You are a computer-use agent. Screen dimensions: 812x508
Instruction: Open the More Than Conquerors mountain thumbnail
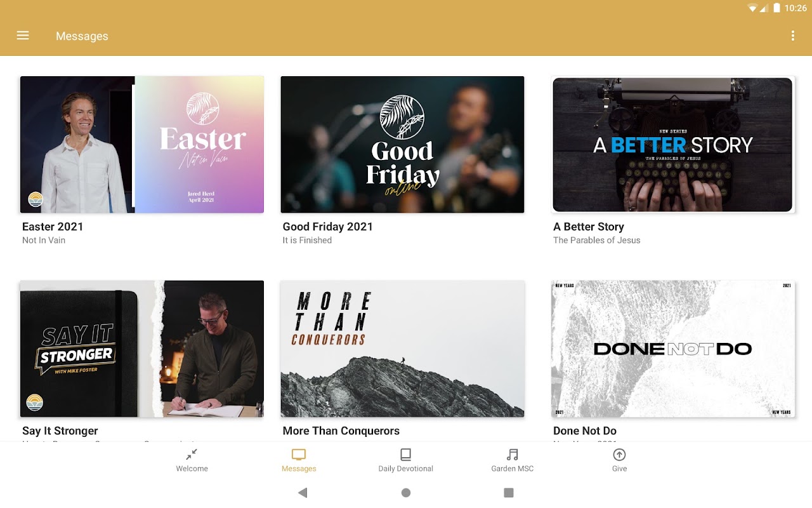403,349
